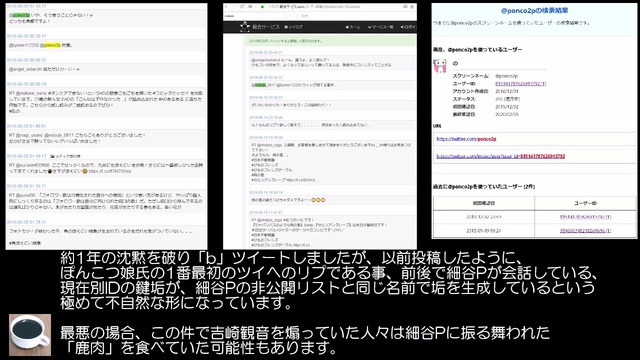Click the browser extension icon beside the address bar
The height and width of the screenshot is (360, 640).
pyautogui.click(x=405, y=7)
